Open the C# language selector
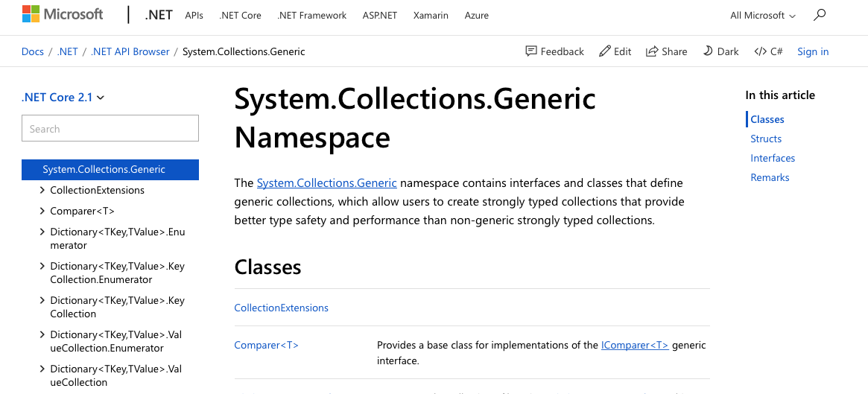 tap(768, 51)
